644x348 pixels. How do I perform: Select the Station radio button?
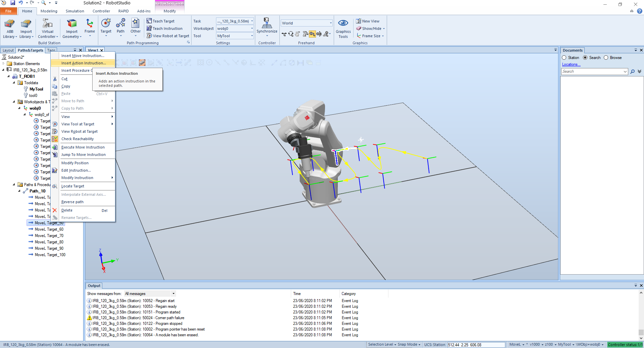(564, 58)
